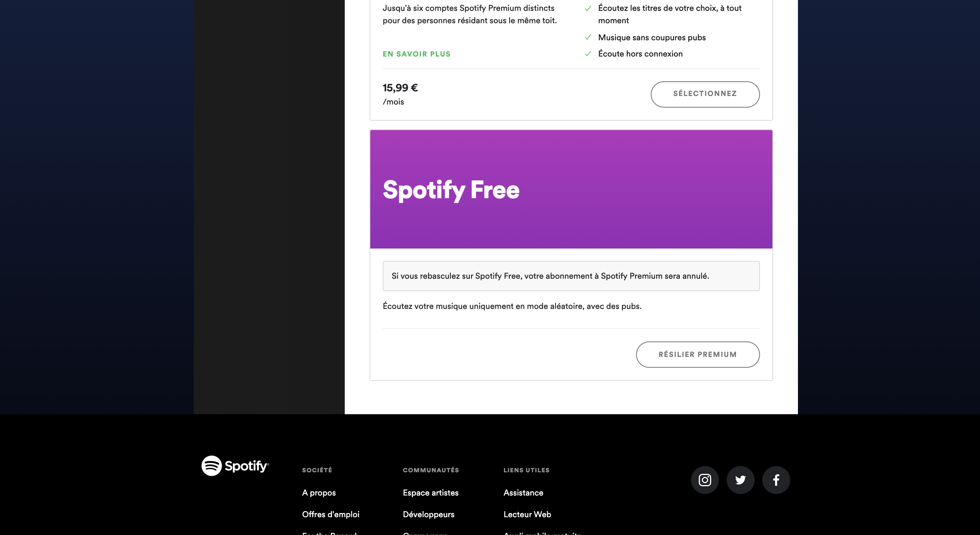980x535 pixels.
Task: Open Spotify's Facebook page icon
Action: pyautogui.click(x=776, y=480)
